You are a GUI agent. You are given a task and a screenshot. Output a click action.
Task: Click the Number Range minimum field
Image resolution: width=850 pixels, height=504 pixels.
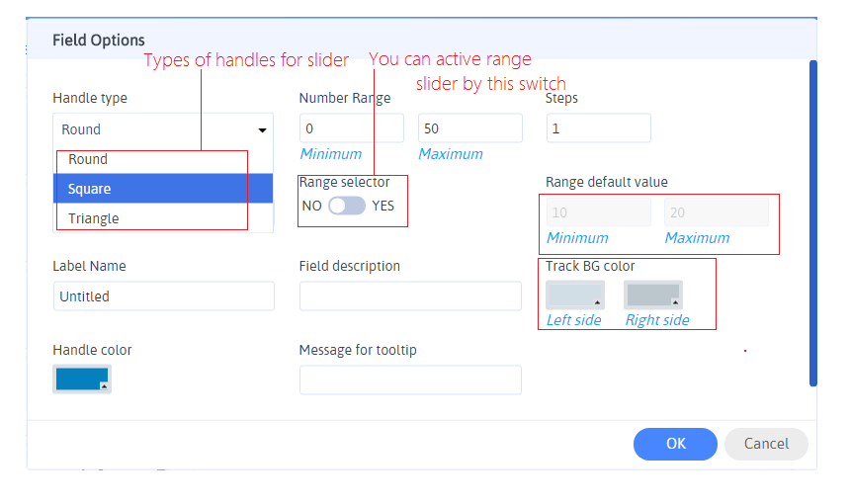tap(351, 128)
